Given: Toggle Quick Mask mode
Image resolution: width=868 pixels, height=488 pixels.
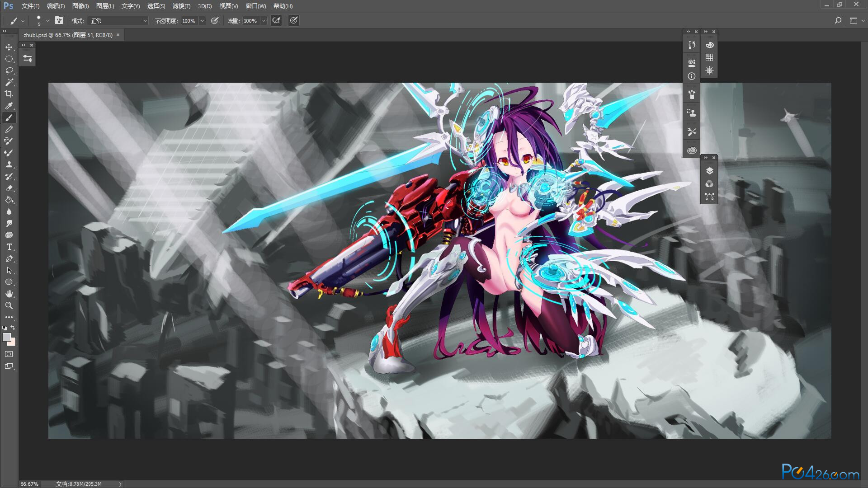Looking at the screenshot, I should click(x=9, y=354).
